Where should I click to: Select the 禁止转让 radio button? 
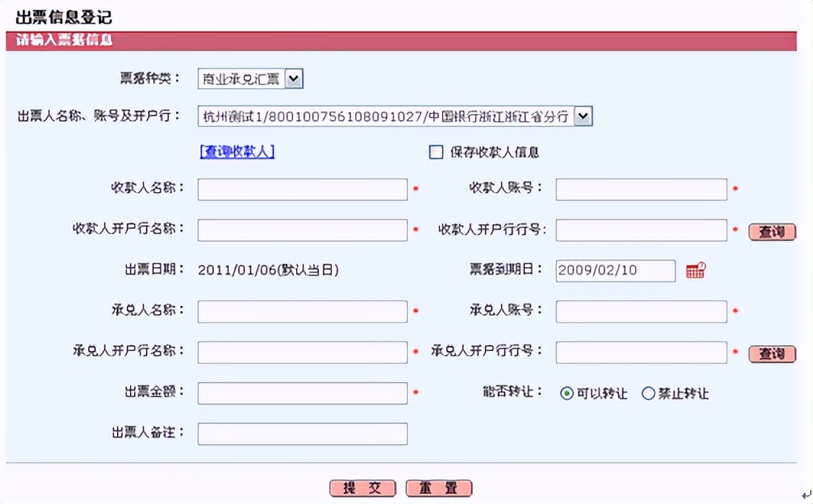(x=650, y=393)
